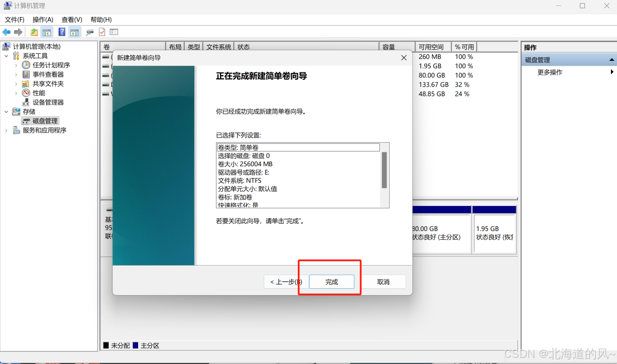Open the 更多操作 submenu arrow
This screenshot has height=364, width=617.
pos(612,72)
